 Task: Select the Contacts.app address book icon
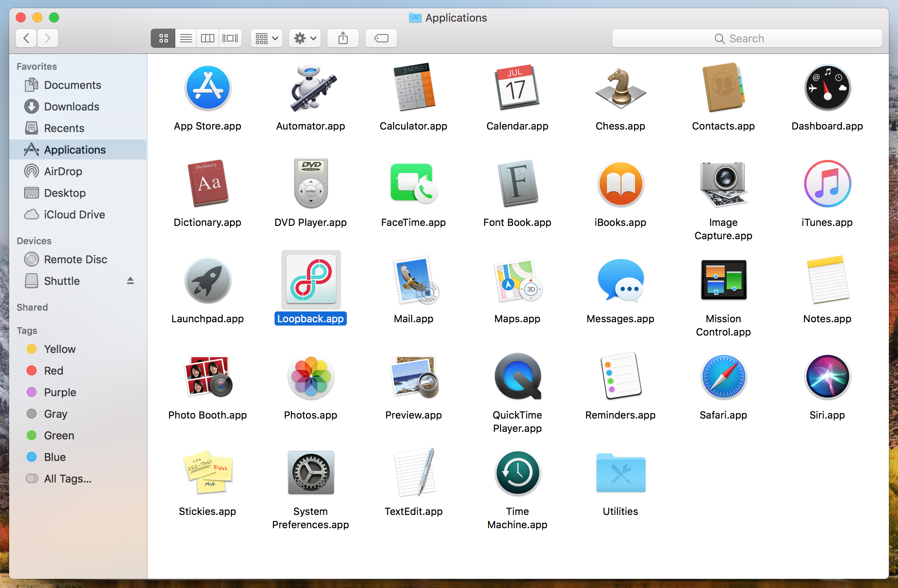(x=724, y=87)
